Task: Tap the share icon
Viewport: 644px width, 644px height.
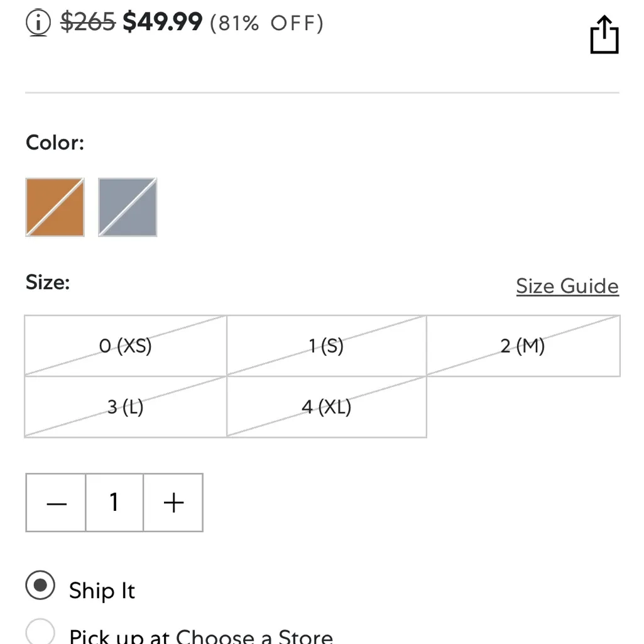Action: 604,36
